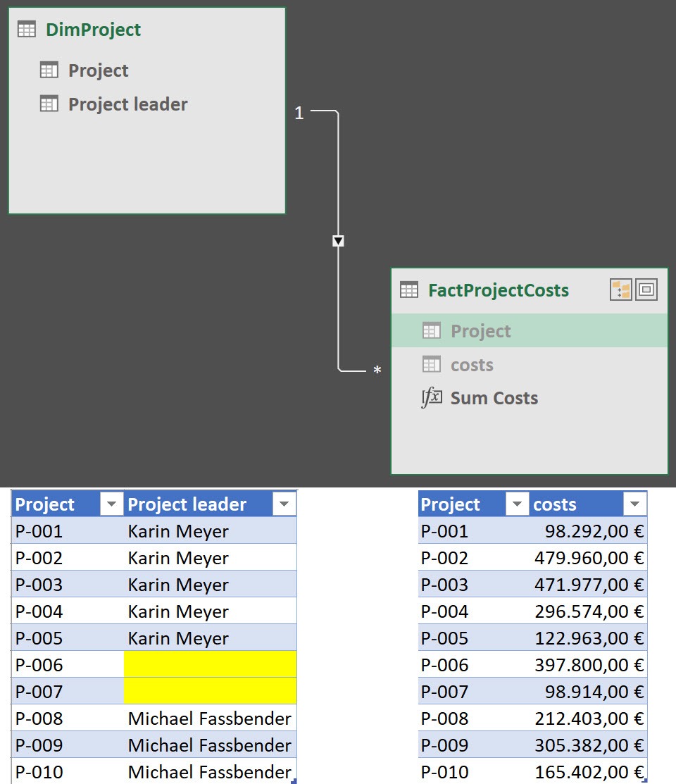Open the Project filter dropdown in right table
676x784 pixels.
click(x=518, y=504)
